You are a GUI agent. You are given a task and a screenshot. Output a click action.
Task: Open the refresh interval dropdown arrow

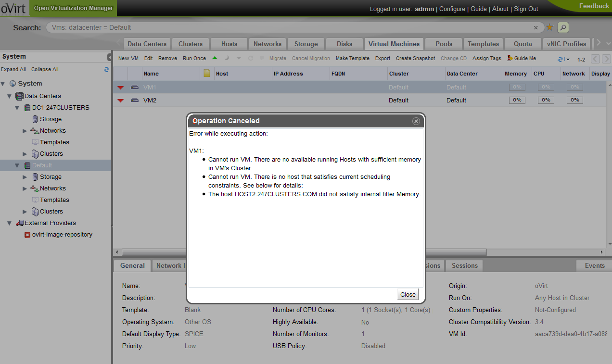point(568,60)
